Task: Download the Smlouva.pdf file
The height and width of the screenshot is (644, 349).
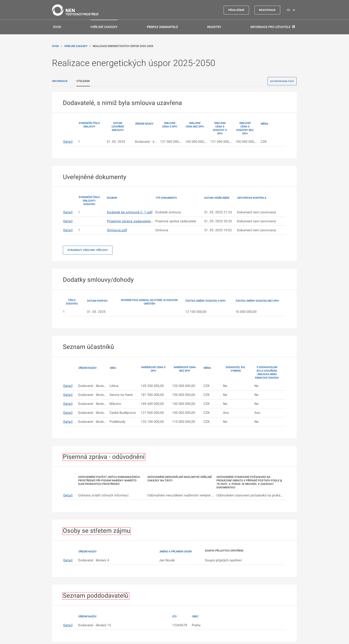Action: (x=117, y=230)
